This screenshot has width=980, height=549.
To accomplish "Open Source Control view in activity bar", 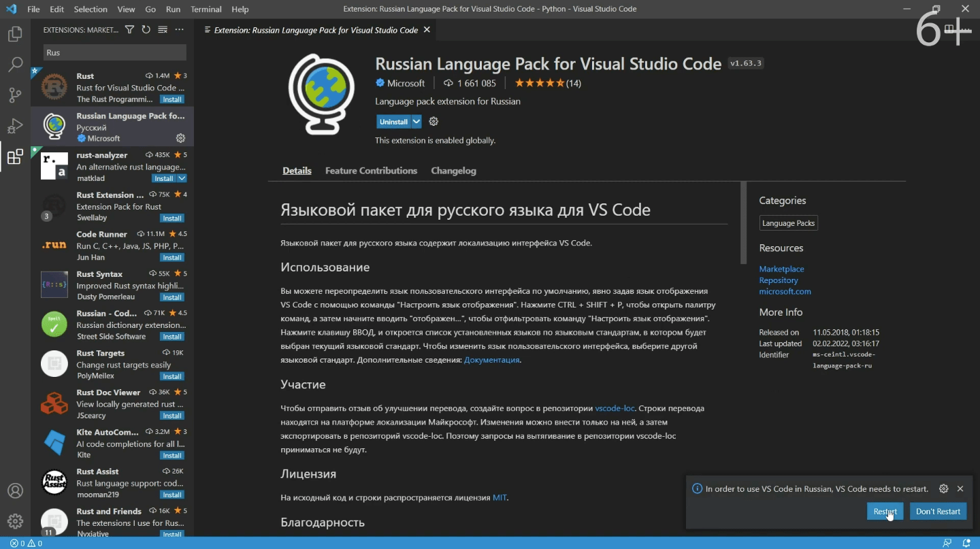I will pos(15,95).
